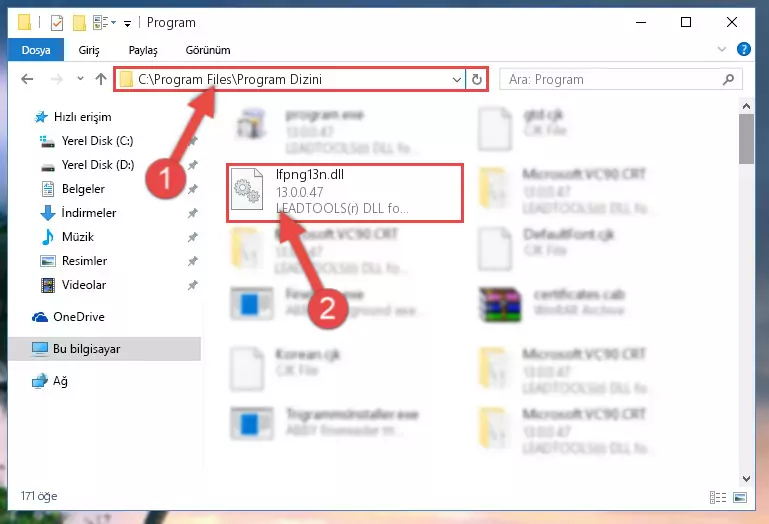This screenshot has width=769, height=524.
Task: Switch to details view layout
Action: (718, 498)
